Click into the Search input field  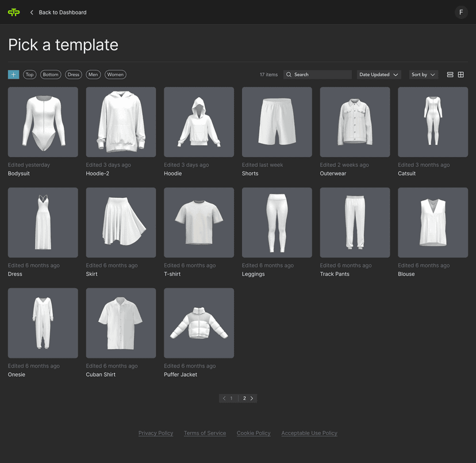pos(321,75)
